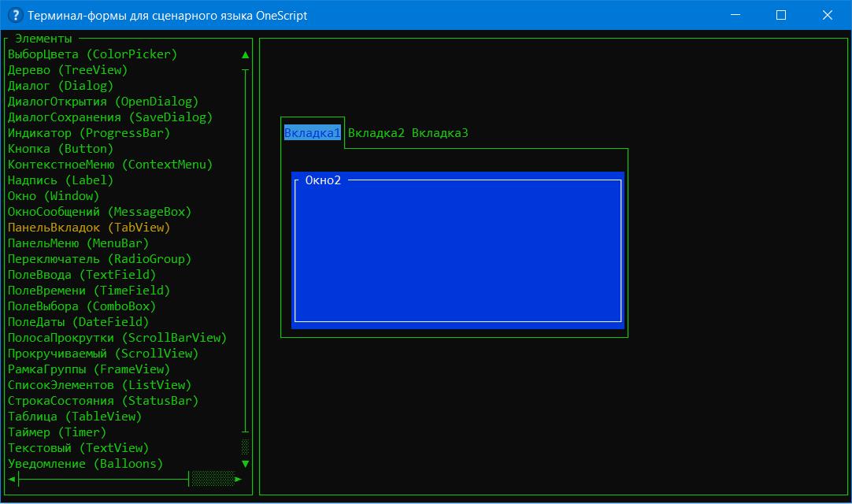Select ПолеВвода (TextField) element

pyautogui.click(x=82, y=275)
